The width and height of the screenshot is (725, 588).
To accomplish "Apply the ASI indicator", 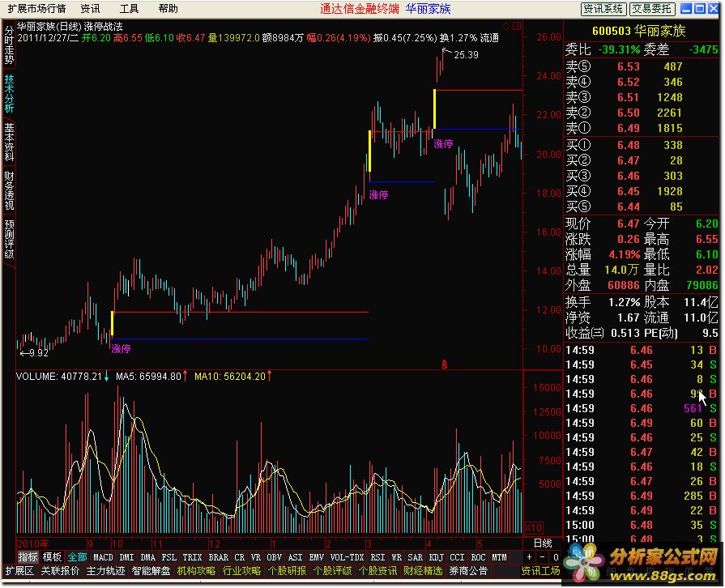I will pos(295,557).
